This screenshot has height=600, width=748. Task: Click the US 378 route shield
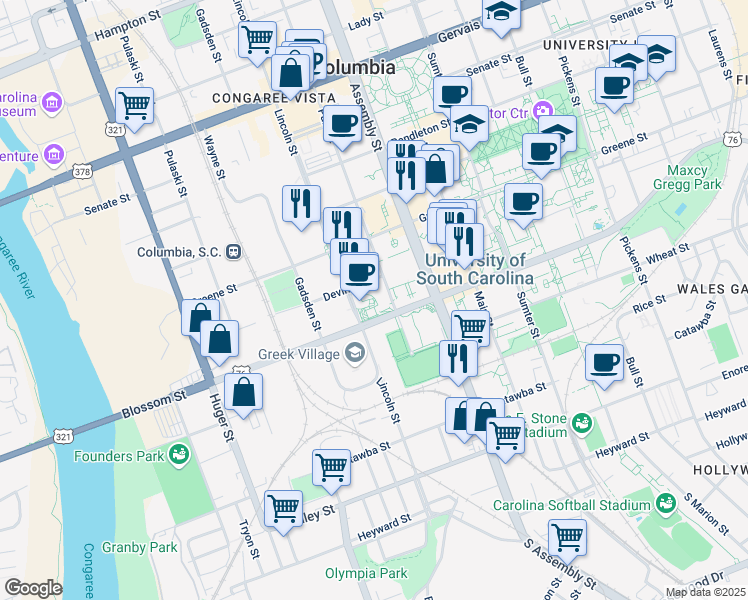click(x=83, y=172)
